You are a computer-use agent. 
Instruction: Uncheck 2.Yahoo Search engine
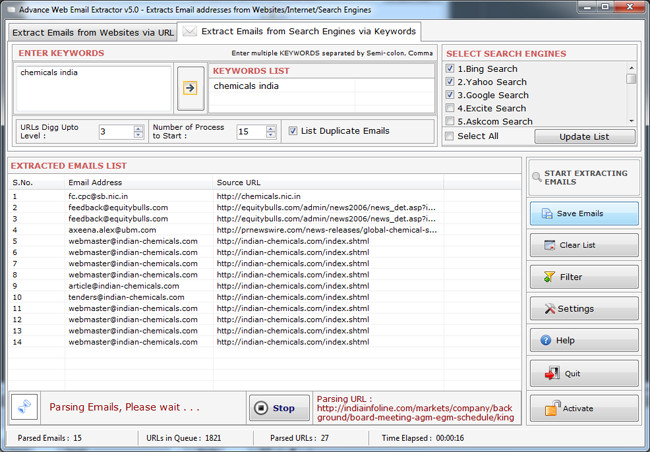pyautogui.click(x=450, y=82)
